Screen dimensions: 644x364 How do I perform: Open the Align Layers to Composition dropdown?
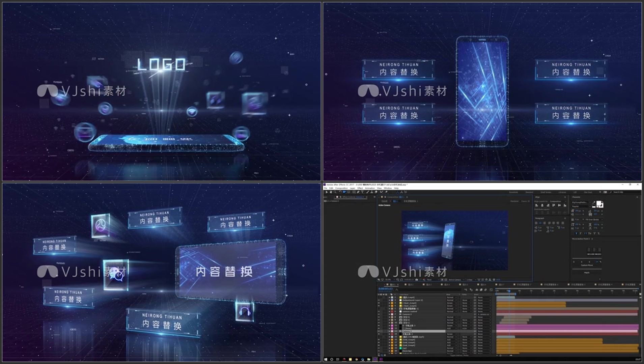click(x=556, y=201)
